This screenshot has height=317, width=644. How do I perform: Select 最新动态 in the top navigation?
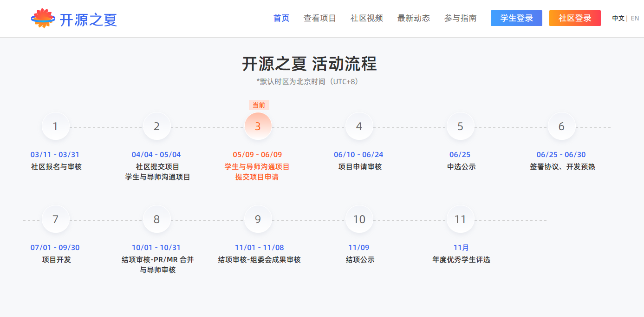[x=414, y=18]
